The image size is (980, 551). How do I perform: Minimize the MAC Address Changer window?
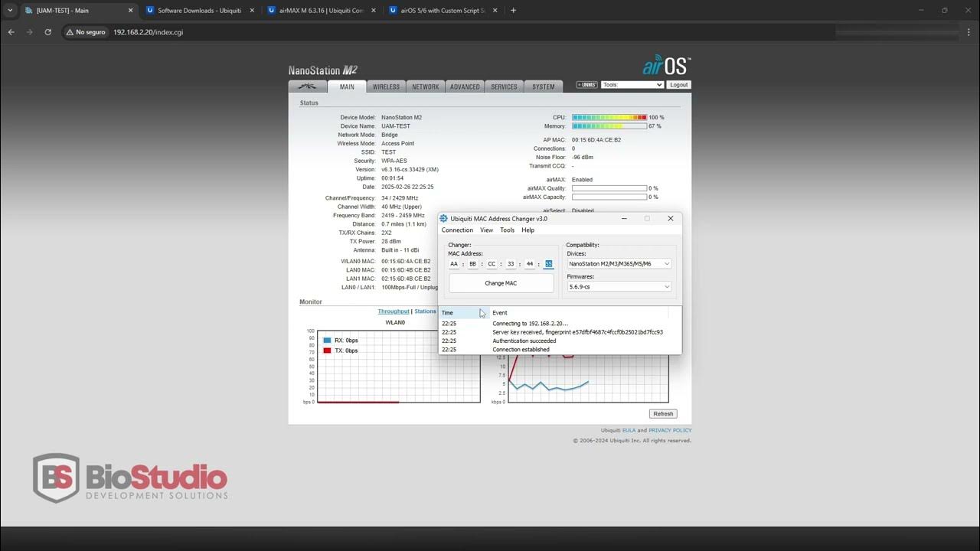coord(624,218)
